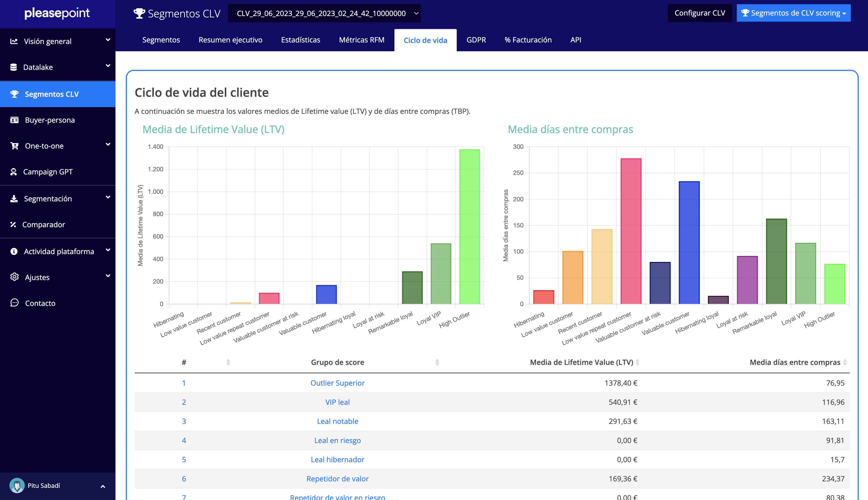
Task: Click the Buyer-persona card icon in sidebar
Action: pos(14,120)
